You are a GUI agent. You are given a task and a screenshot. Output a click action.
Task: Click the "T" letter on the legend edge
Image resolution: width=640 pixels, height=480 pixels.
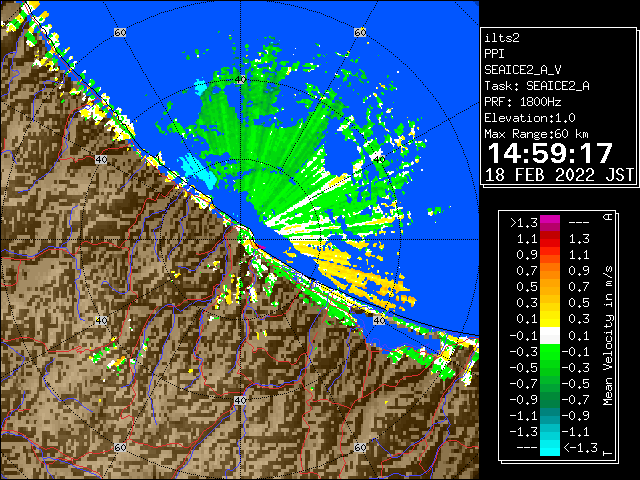[608, 453]
